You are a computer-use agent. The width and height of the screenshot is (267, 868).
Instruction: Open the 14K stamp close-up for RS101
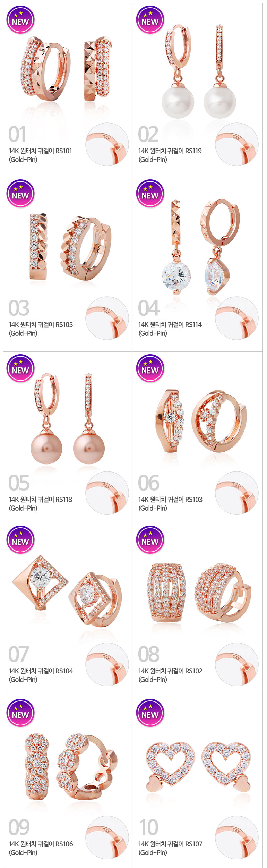[107, 144]
